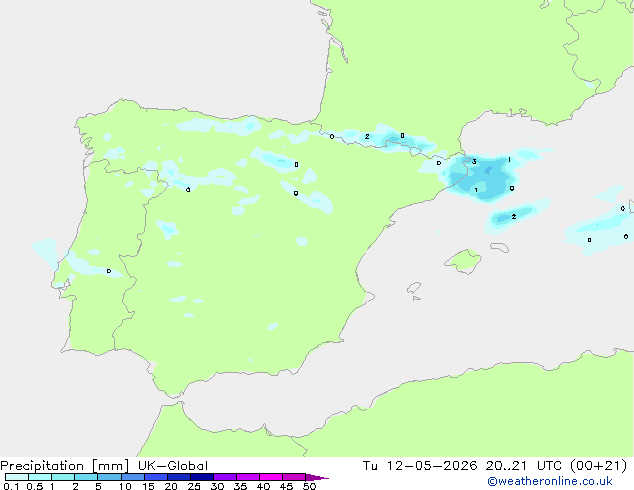Click the '(00+21)' forecast offset text
The width and height of the screenshot is (634, 490).
598,466
